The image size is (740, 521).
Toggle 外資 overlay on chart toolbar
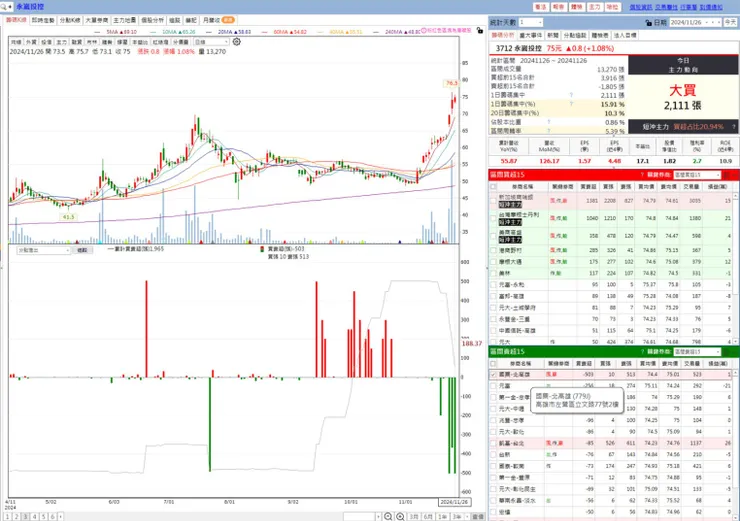pyautogui.click(x=31, y=42)
